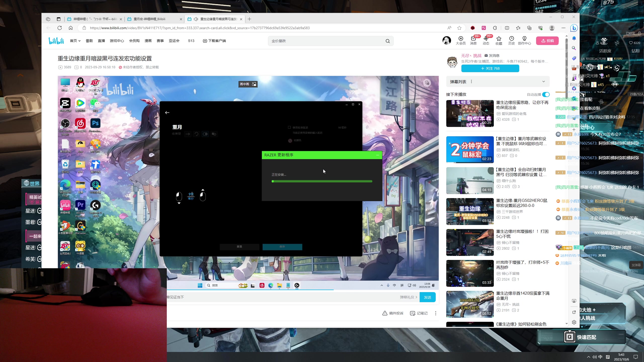Click the page scrollbar down arrow
Viewport: 644px width, 362px height.
click(567, 324)
